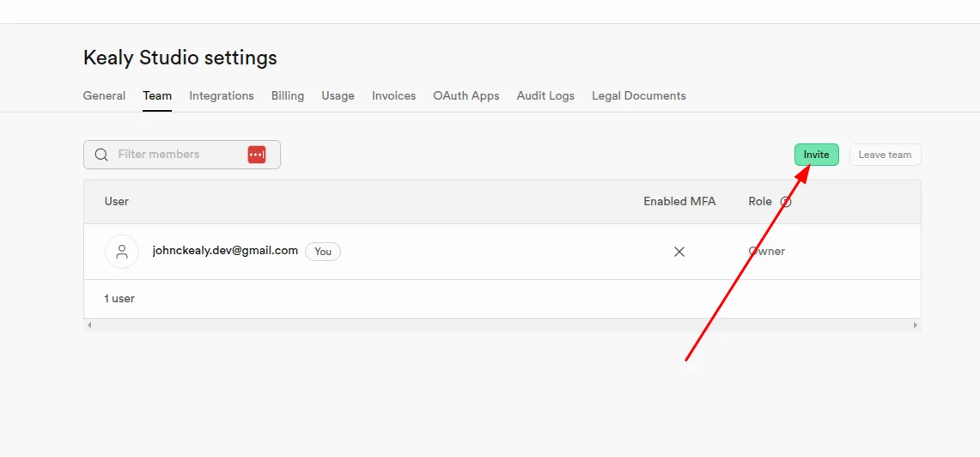This screenshot has height=457, width=980.
Task: Switch to the Integrations tab
Action: pyautogui.click(x=222, y=95)
